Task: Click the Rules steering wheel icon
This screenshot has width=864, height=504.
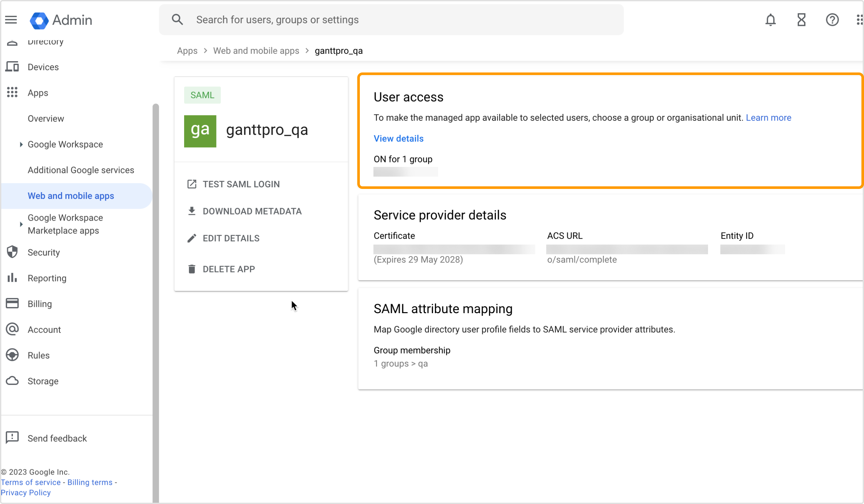Action: point(12,355)
